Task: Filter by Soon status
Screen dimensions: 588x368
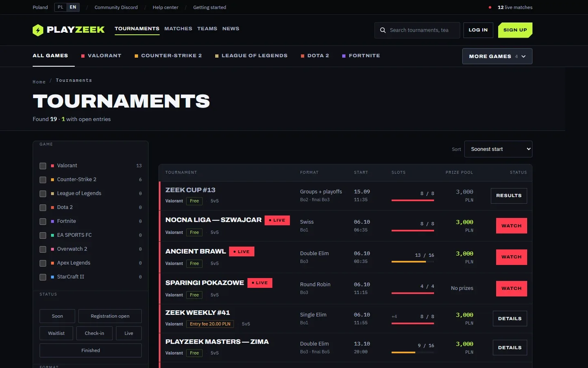Action: coord(57,316)
